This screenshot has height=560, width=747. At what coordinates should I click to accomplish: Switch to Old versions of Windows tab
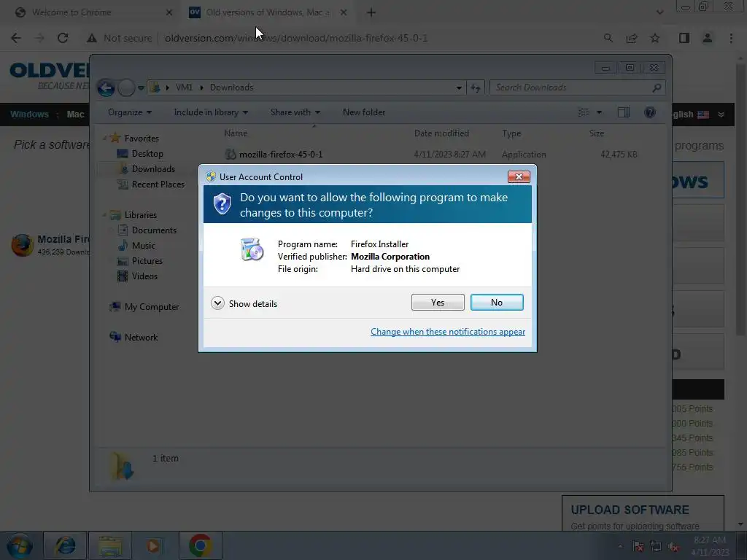[x=267, y=12]
